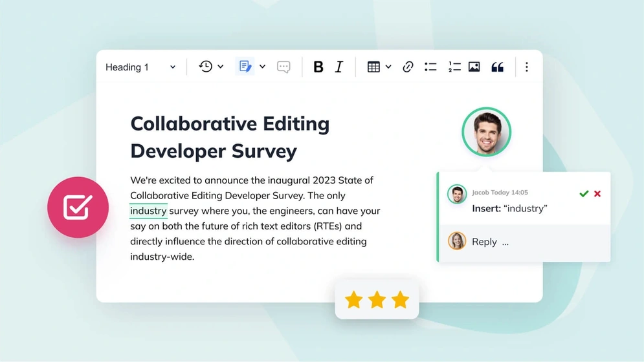This screenshot has height=362, width=644.
Task: Click the word "industry-wide." in the paragraph
Action: tap(162, 257)
